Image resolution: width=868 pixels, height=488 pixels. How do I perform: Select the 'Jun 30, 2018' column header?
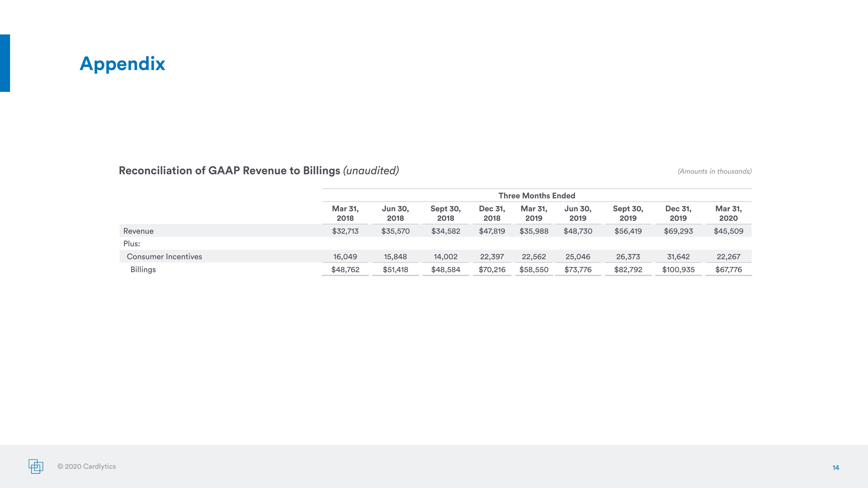click(395, 213)
